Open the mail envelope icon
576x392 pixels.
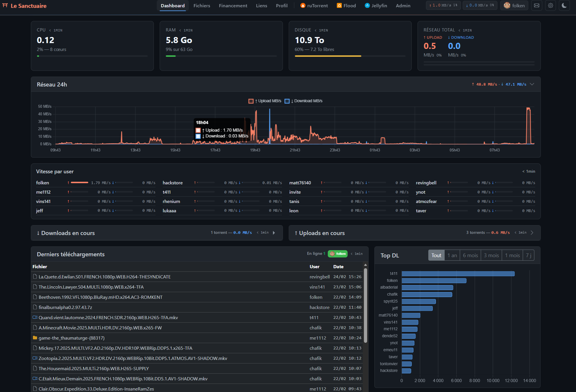(536, 5)
